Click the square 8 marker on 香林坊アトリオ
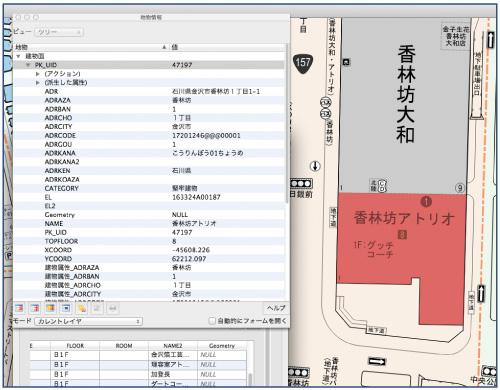This screenshot has width=500, height=390. pyautogui.click(x=402, y=235)
